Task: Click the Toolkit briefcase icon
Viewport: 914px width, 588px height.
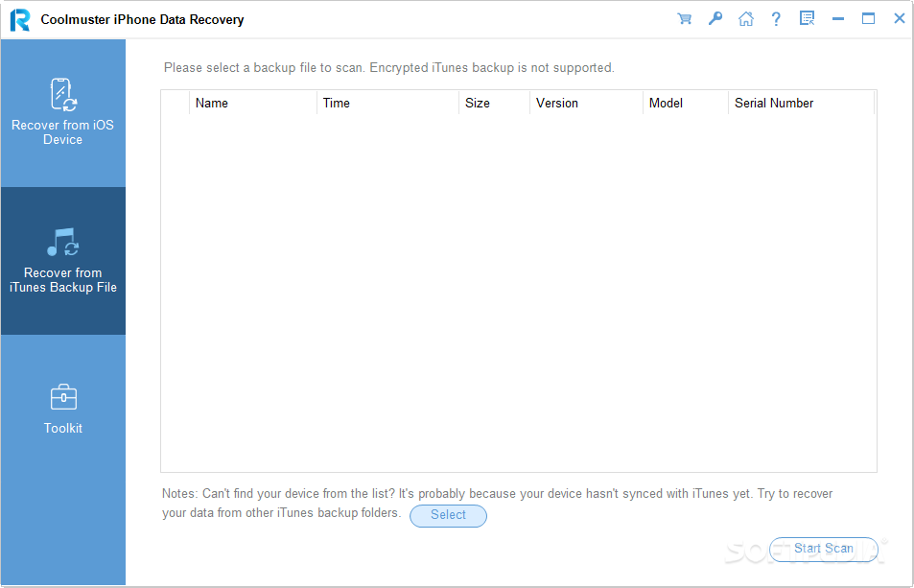Action: (63, 397)
